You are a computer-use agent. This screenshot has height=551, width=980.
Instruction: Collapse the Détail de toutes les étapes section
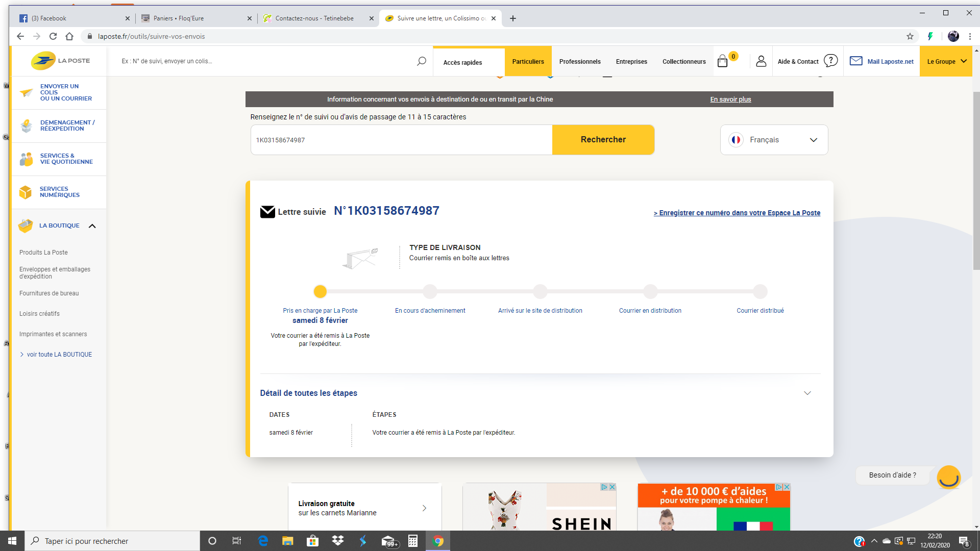807,393
